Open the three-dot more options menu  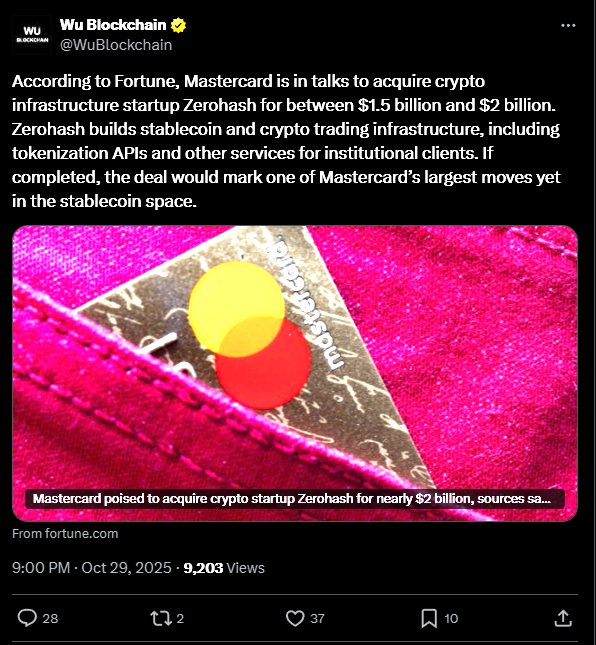coord(568,26)
